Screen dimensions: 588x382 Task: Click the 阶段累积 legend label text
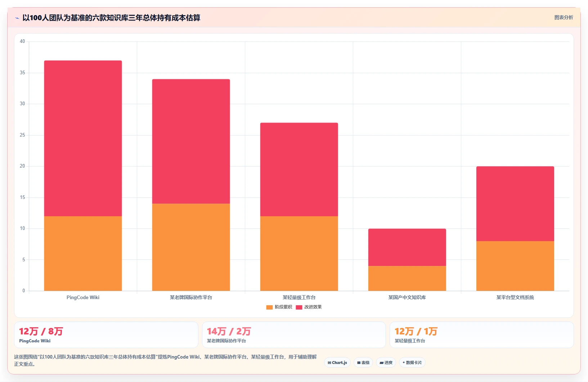(283, 307)
